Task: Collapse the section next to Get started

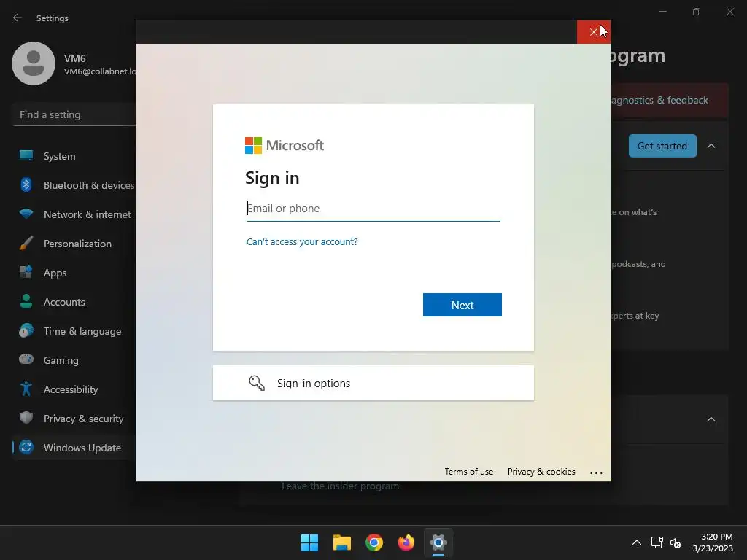Action: click(x=711, y=146)
